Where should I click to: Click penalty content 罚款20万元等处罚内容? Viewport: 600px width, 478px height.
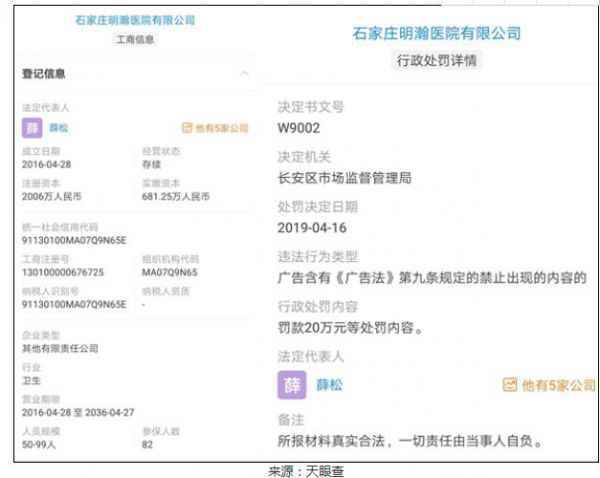(x=350, y=328)
